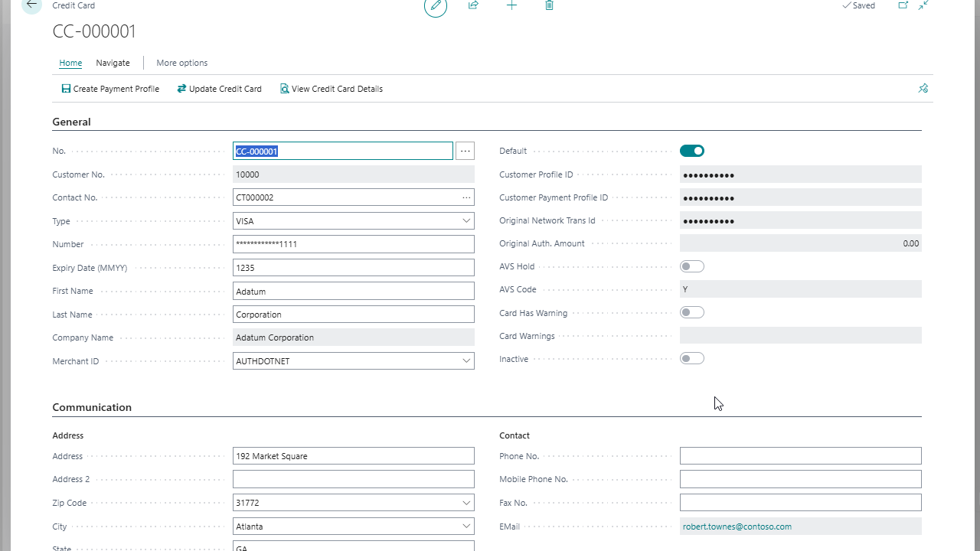The height and width of the screenshot is (551, 980).
Task: Open record in new window icon
Action: pyautogui.click(x=903, y=5)
